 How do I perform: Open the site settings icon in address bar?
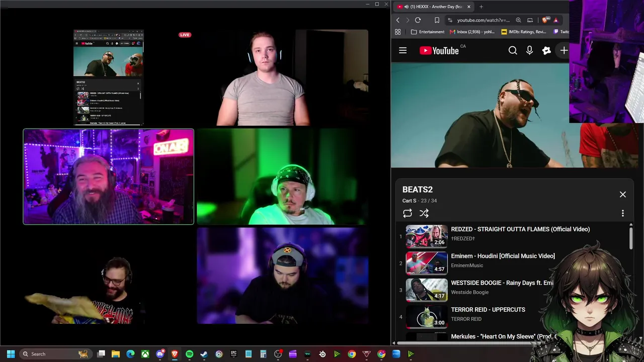coord(450,20)
